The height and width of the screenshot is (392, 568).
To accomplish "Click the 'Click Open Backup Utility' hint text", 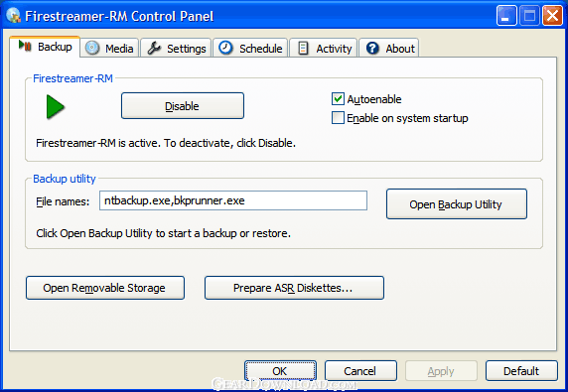I will pos(163,233).
